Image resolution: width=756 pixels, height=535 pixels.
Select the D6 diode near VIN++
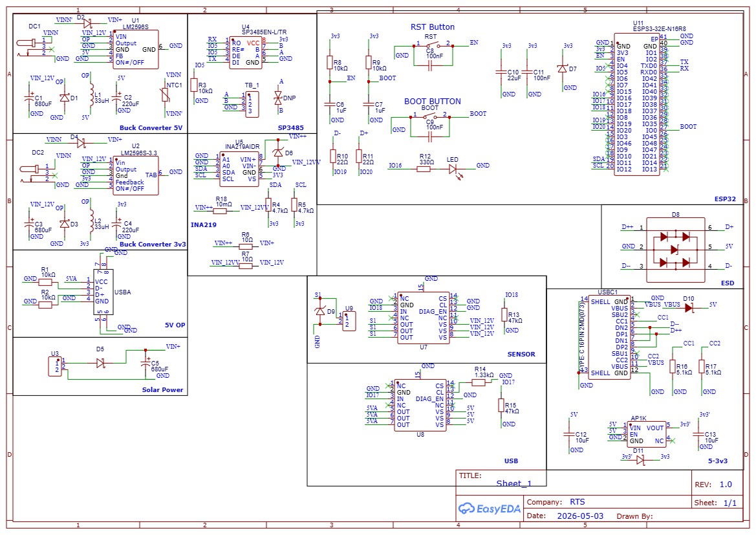click(277, 153)
